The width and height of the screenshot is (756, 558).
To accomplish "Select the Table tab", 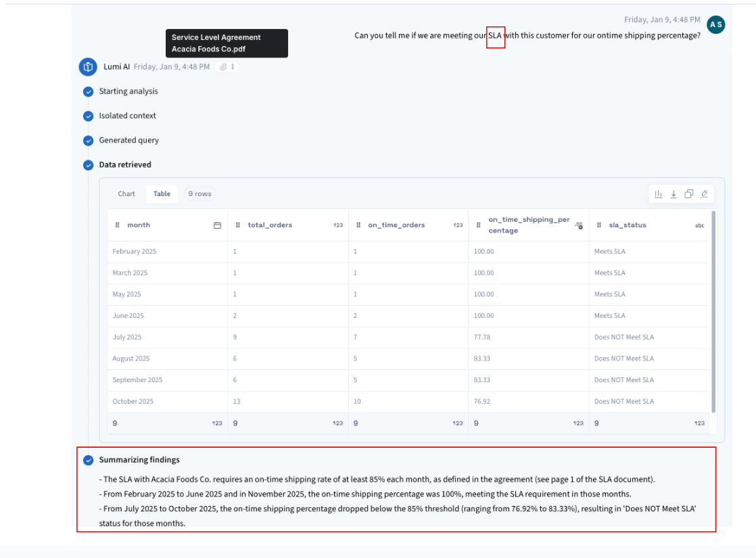I will (162, 194).
